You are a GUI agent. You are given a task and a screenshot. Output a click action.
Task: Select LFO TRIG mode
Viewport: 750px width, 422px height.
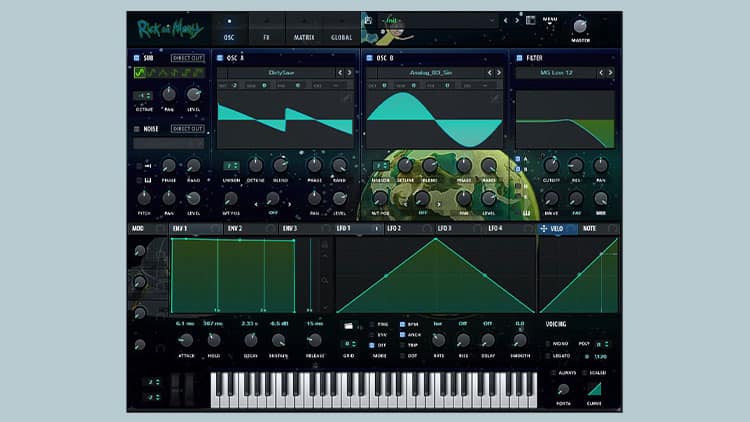[372, 324]
